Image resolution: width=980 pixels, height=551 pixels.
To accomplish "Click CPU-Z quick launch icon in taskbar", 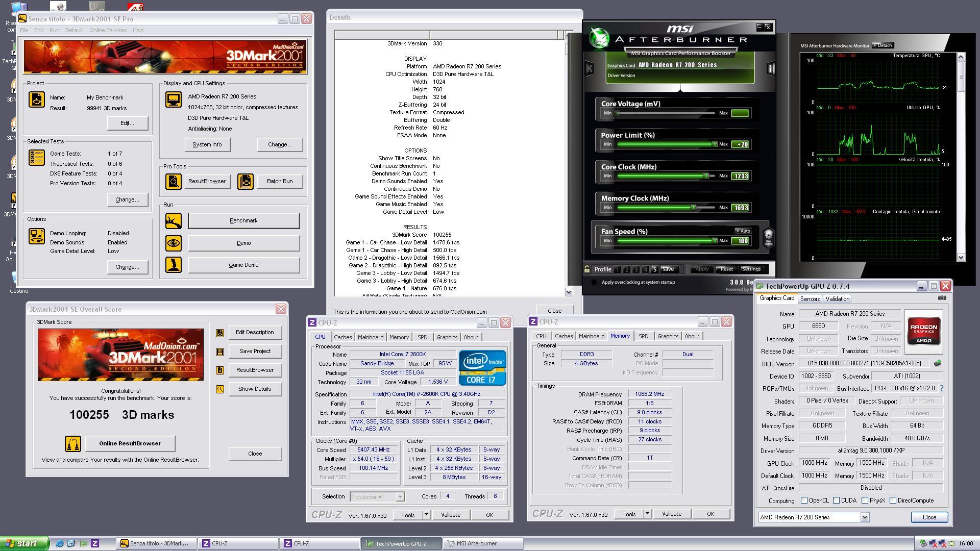I will pos(95,543).
